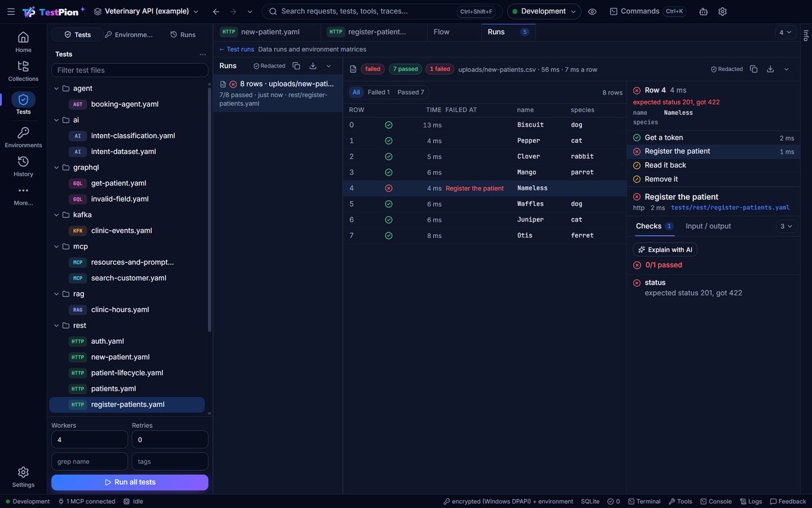
Task: Toggle Redacted in results header
Action: click(x=727, y=69)
